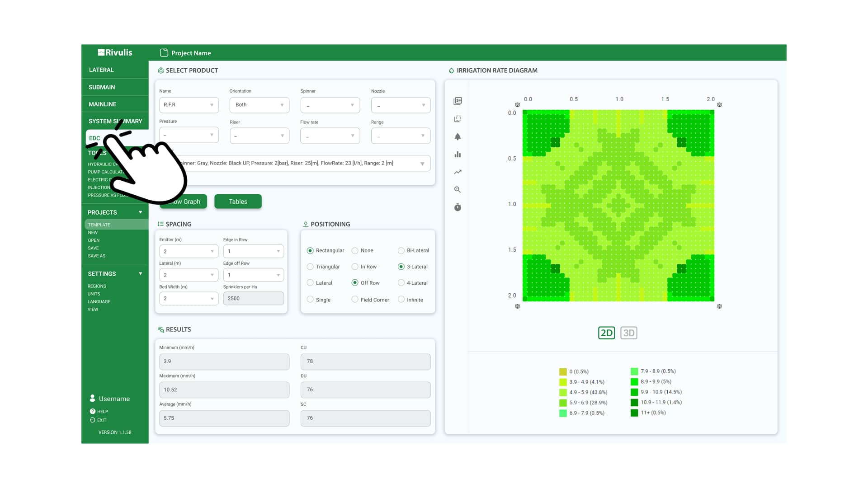
Task: Click the timer icon in the diagram toolbar
Action: coord(458,207)
